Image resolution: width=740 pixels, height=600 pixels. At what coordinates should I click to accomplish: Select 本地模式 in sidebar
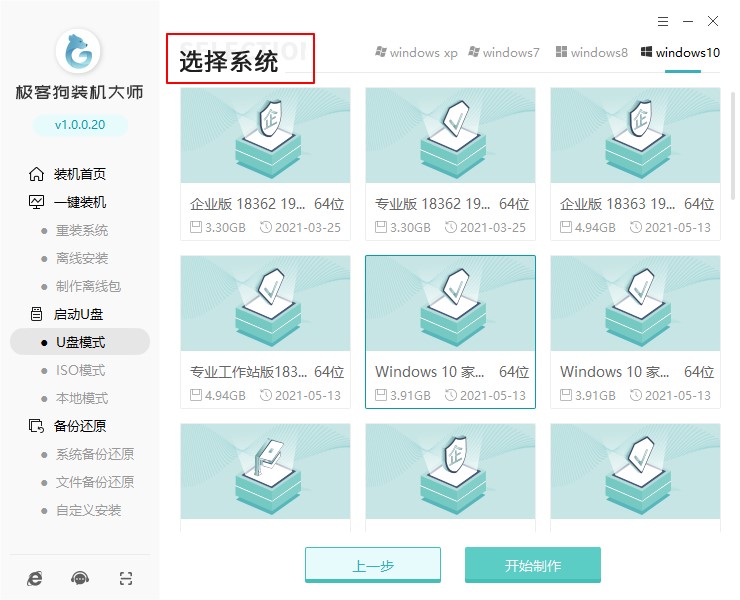82,398
